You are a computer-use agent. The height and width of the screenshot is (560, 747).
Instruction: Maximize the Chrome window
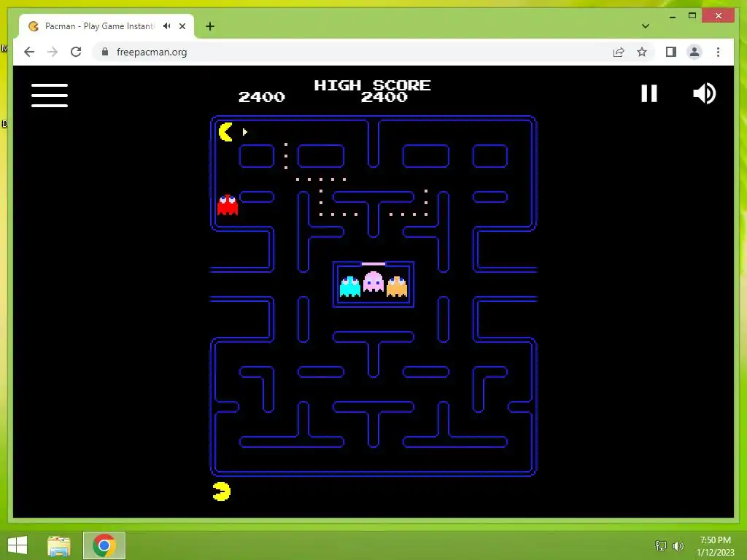(x=692, y=16)
